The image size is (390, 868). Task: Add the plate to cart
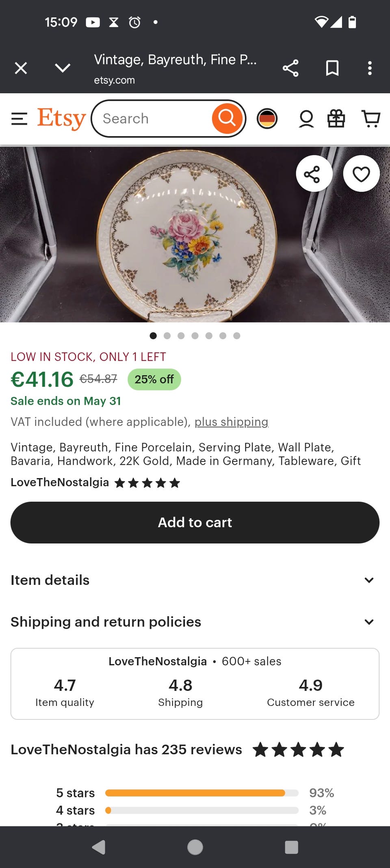click(x=195, y=522)
